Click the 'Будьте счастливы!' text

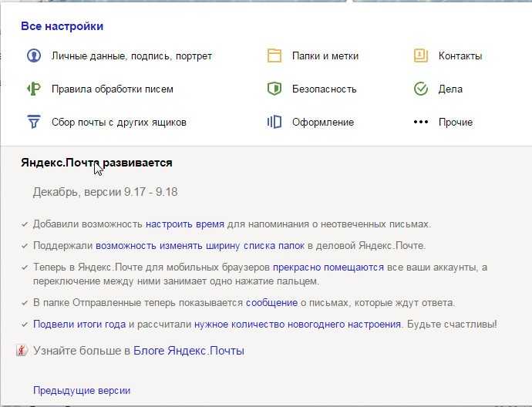click(452, 325)
